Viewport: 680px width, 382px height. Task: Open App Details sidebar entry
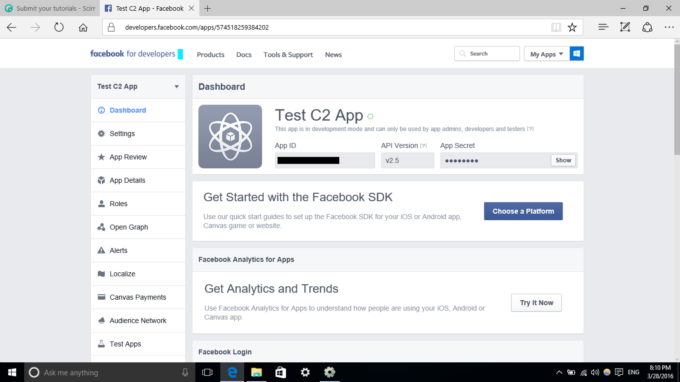tap(138, 180)
